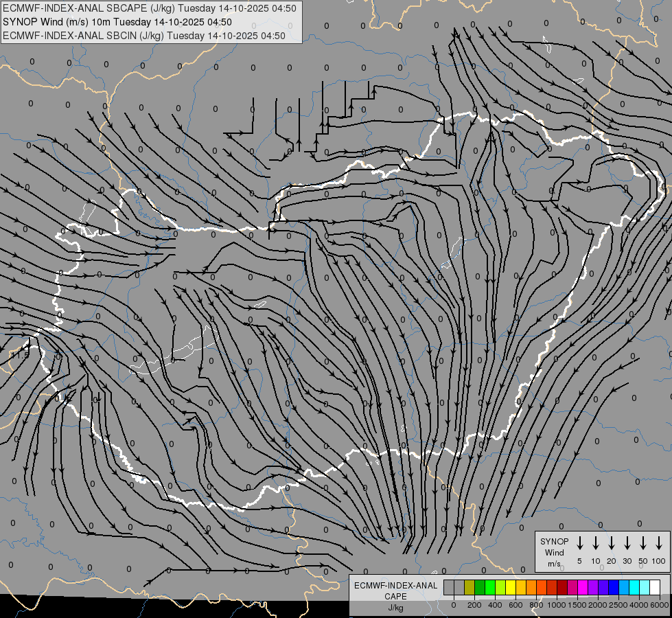The image size is (672, 618).
Task: Pick the pale light-cyan CAPE swatch
Action: point(645,587)
